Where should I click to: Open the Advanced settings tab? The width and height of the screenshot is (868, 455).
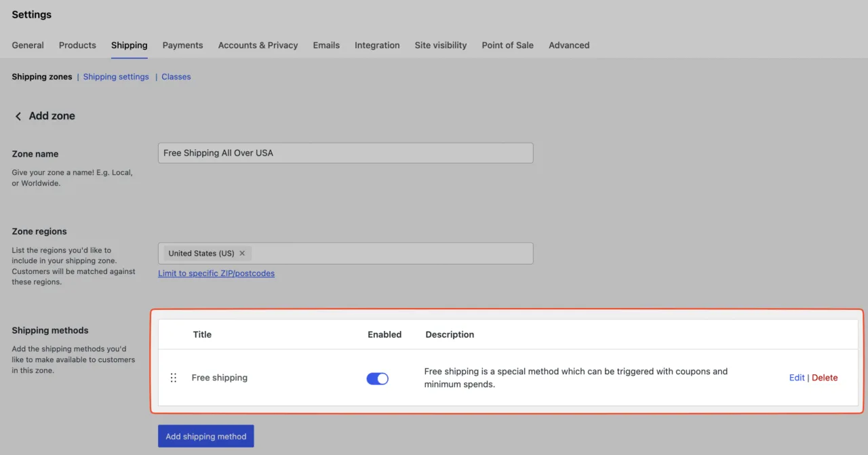[x=569, y=45]
